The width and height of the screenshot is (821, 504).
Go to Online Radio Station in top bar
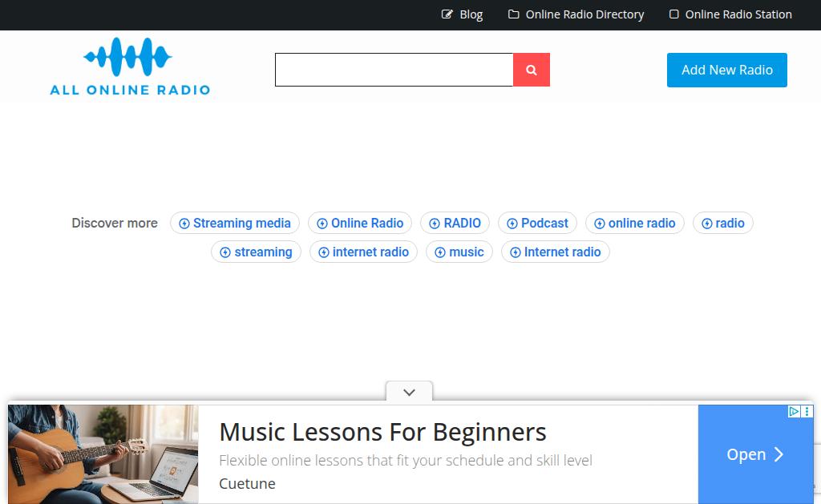738,14
